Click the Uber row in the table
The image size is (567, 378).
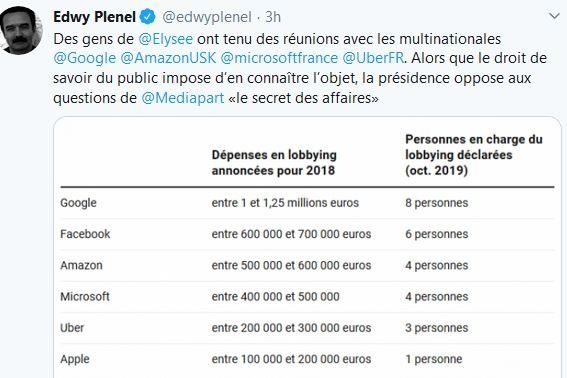pyautogui.click(x=307, y=328)
